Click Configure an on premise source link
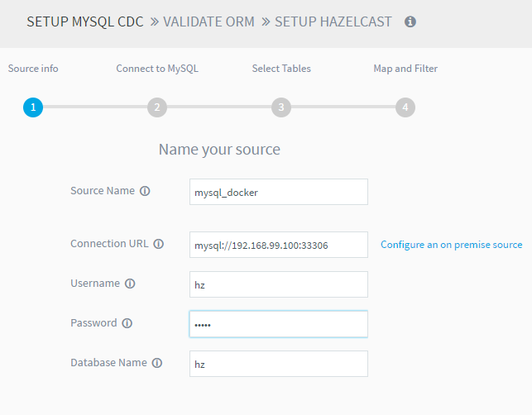Viewport: 532px width, 415px height. pos(451,245)
